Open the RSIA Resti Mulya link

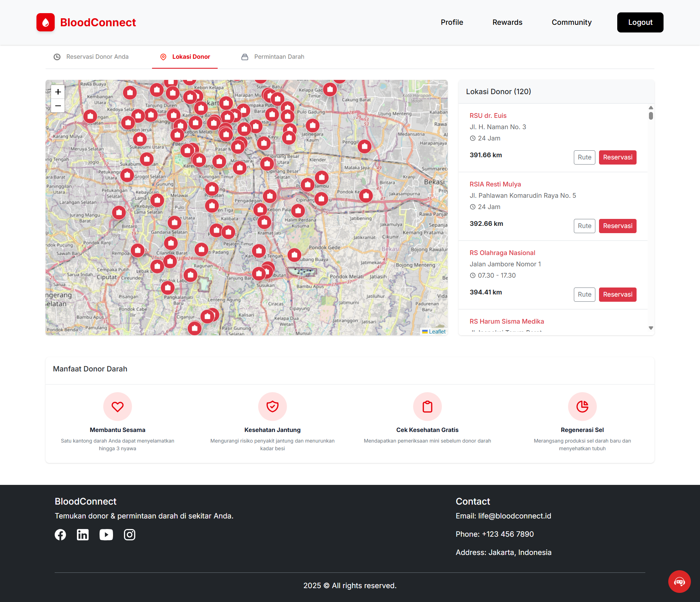[495, 184]
